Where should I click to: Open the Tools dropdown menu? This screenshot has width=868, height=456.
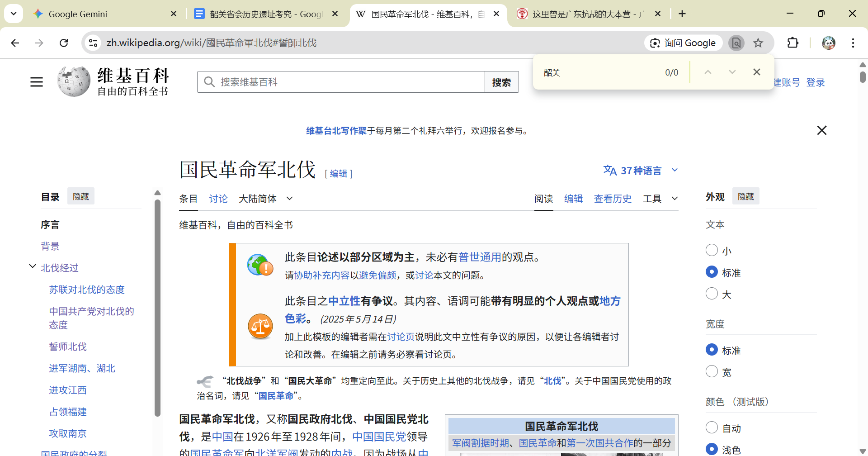point(660,199)
